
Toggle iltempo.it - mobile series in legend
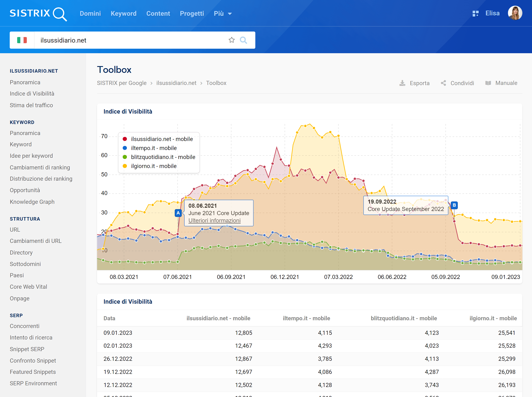149,148
